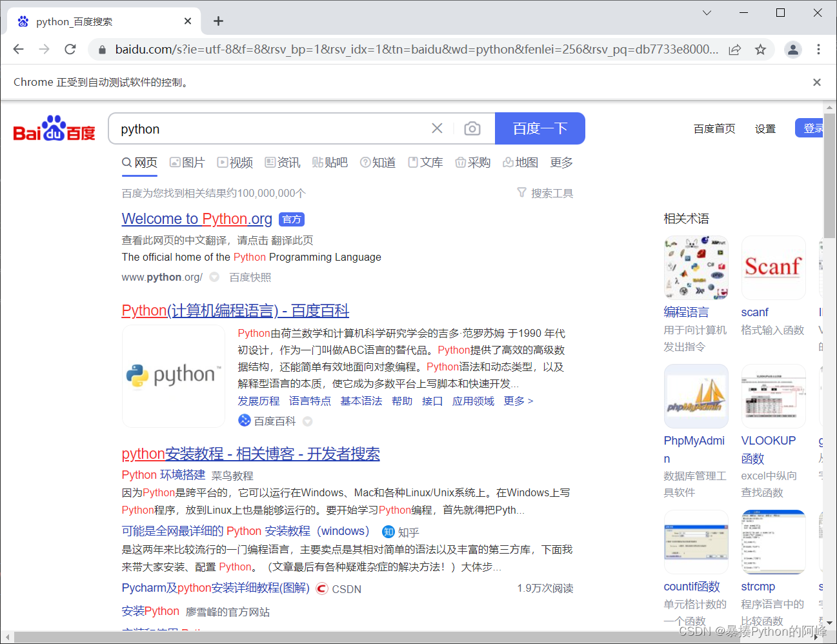Open 百度首页 link
Screen dimensions: 837x644
tap(714, 128)
